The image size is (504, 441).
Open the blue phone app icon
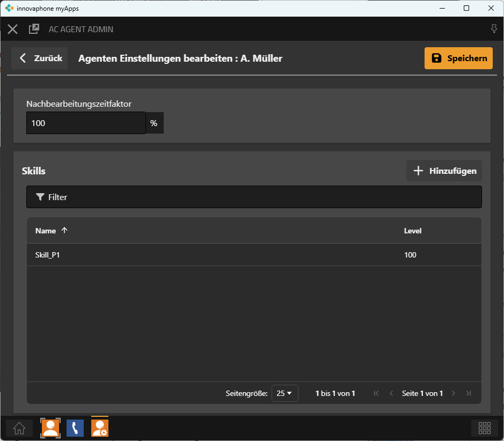pyautogui.click(x=75, y=428)
